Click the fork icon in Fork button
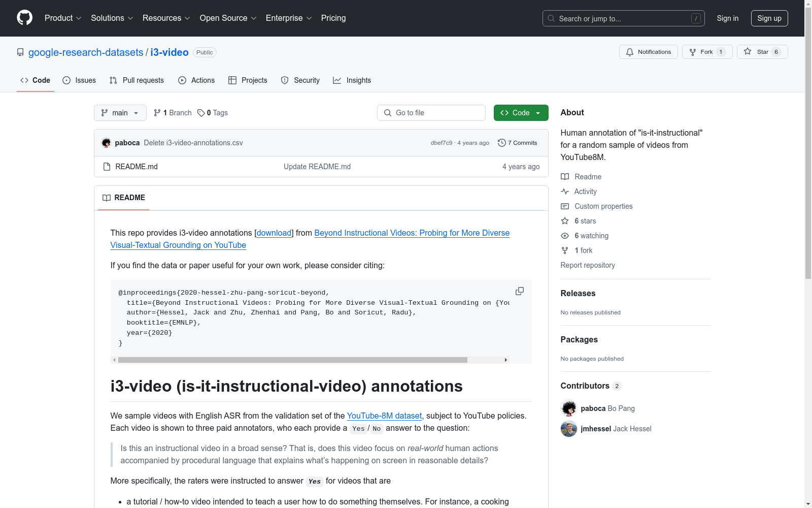Viewport: 812px width, 508px height. pyautogui.click(x=693, y=52)
